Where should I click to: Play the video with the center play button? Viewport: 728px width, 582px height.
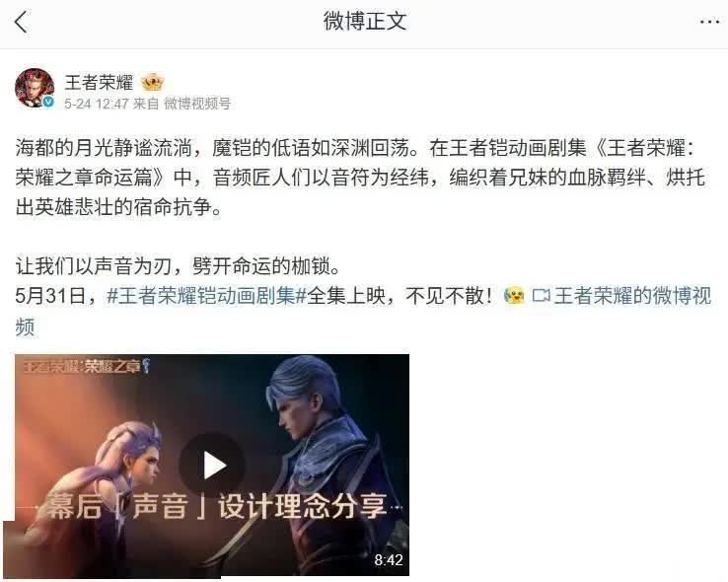(212, 465)
